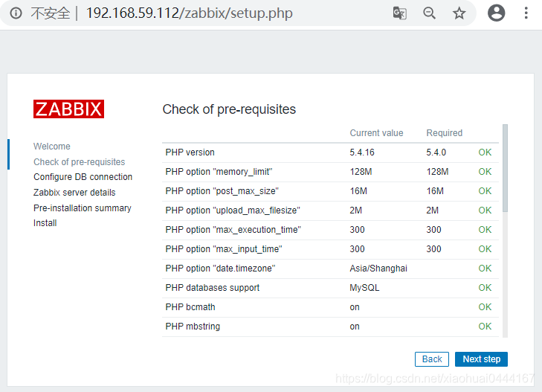Click the 'on' value for PHP bcmath

point(355,307)
